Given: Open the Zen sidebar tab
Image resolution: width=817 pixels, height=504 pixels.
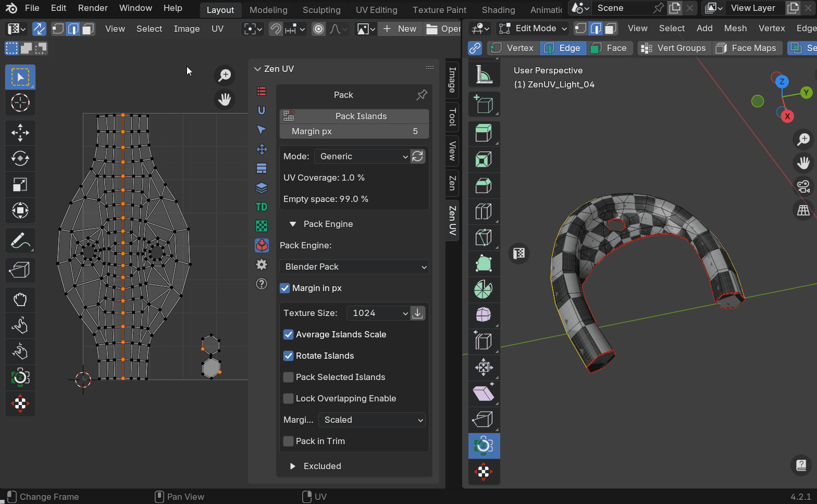Looking at the screenshot, I should [x=452, y=183].
